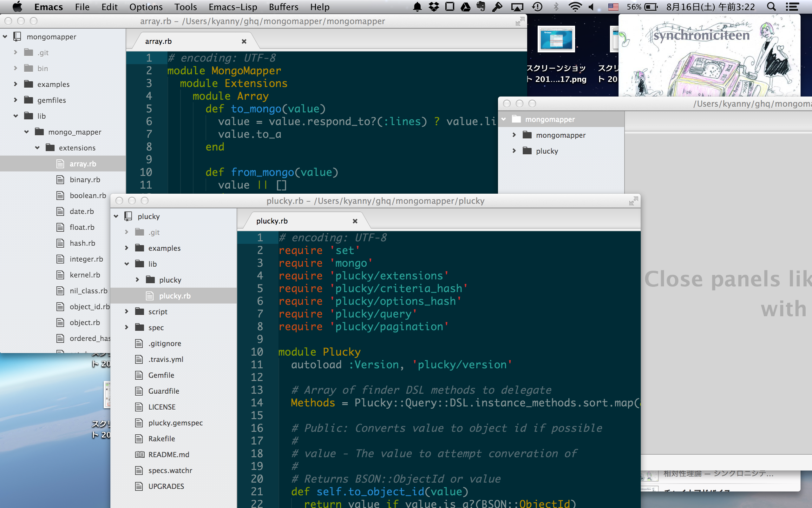
Task: Expand the examples folder in mongomapper tree
Action: pos(16,84)
